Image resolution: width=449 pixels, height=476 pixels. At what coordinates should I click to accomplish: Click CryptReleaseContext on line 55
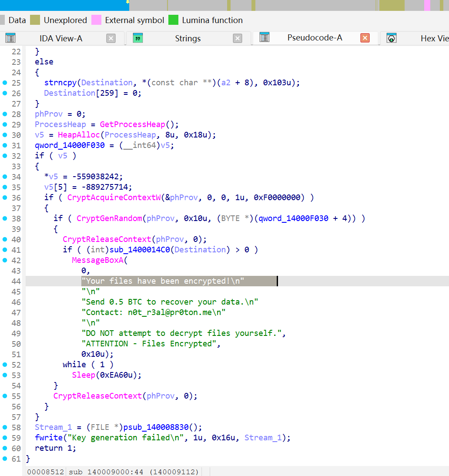[97, 396]
